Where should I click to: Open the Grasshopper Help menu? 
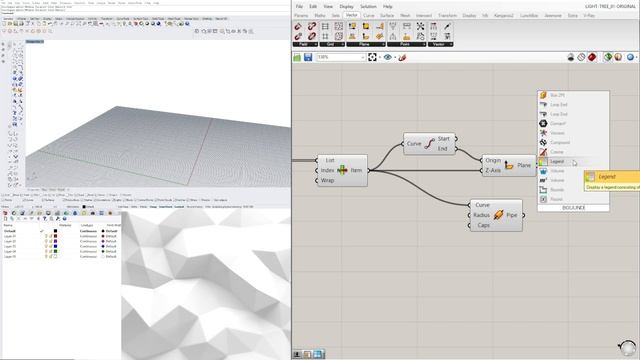click(x=387, y=7)
